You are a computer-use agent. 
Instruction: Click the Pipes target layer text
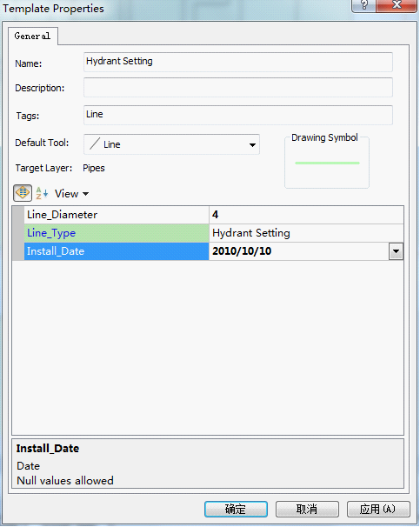[94, 168]
